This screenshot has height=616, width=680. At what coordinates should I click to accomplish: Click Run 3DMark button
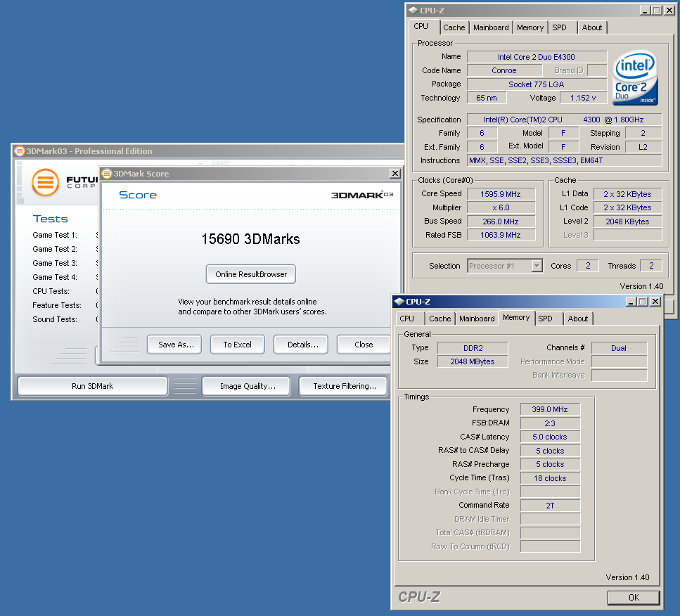coord(92,386)
